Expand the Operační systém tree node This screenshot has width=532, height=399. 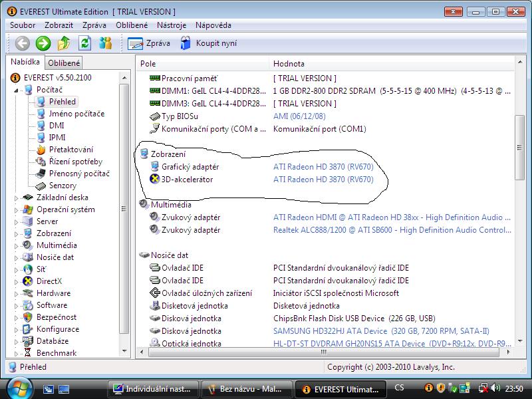pyautogui.click(x=17, y=209)
